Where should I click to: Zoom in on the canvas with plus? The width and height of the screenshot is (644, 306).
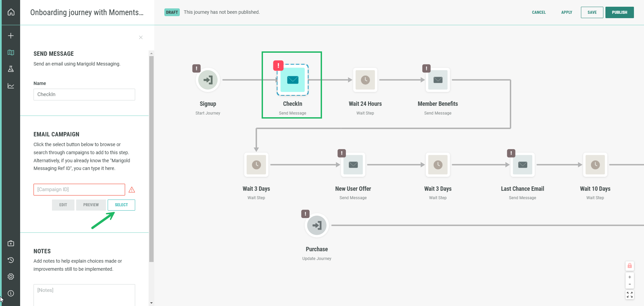[630, 277]
